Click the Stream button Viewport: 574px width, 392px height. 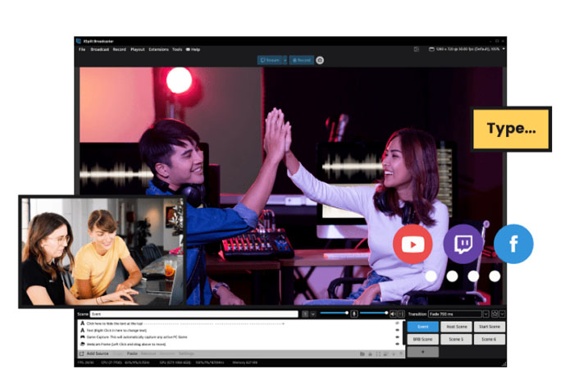click(x=270, y=60)
